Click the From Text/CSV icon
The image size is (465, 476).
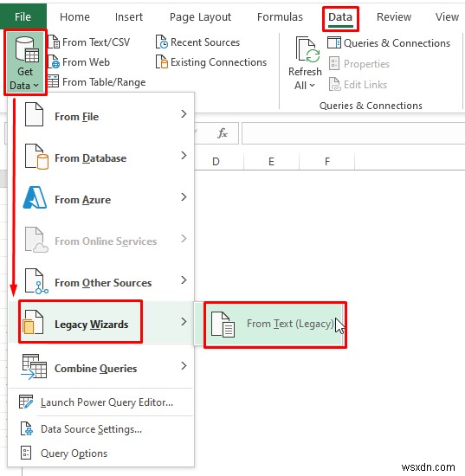click(x=54, y=42)
